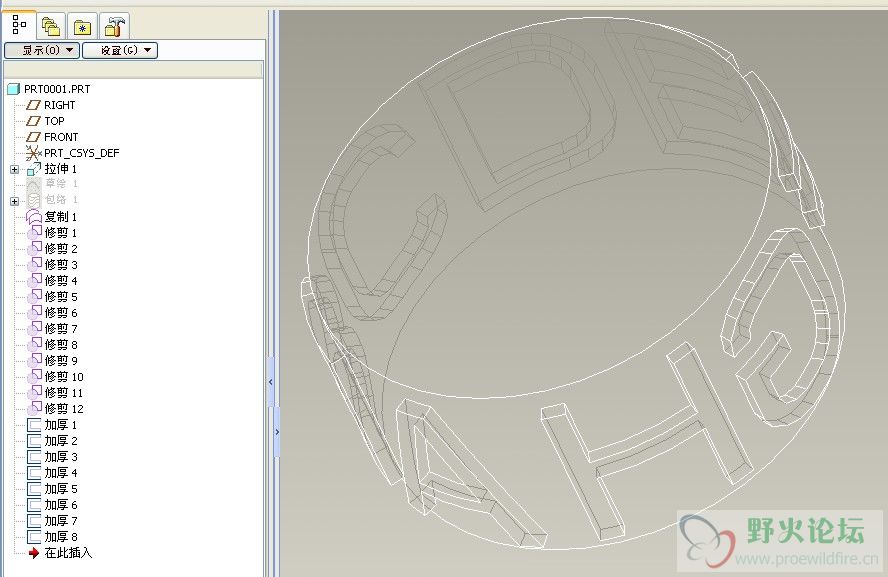888x577 pixels.
Task: Select 加厚 3 thicken feature
Action: [x=61, y=456]
